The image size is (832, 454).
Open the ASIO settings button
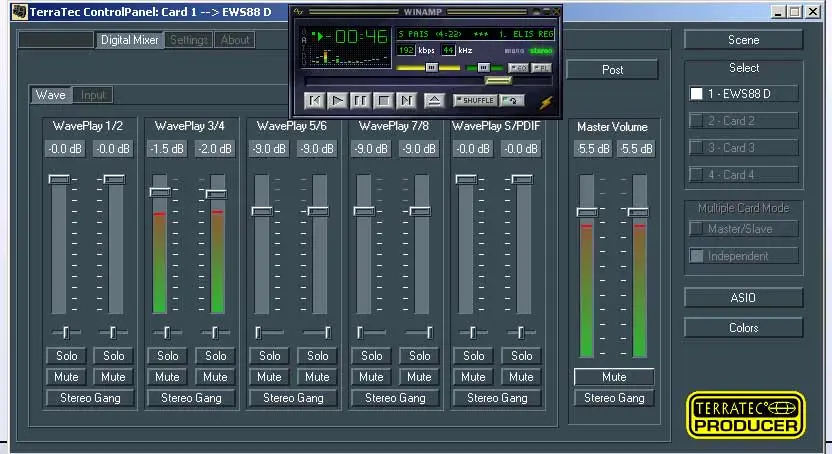(743, 298)
